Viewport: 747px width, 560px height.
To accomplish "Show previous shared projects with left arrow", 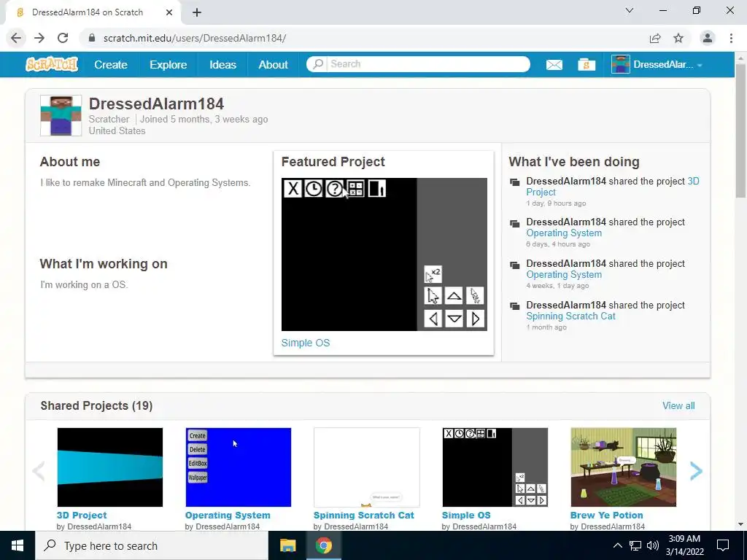I will 39,470.
